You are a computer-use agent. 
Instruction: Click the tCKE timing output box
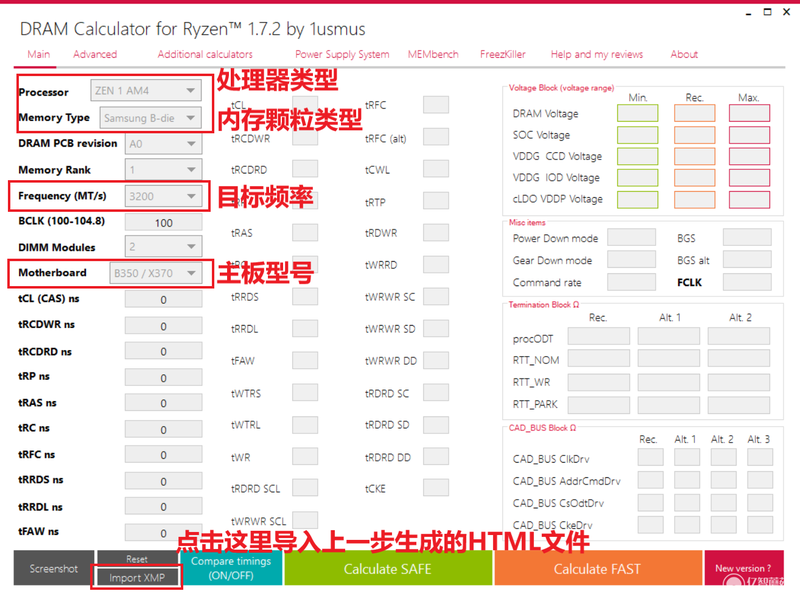pos(436,487)
